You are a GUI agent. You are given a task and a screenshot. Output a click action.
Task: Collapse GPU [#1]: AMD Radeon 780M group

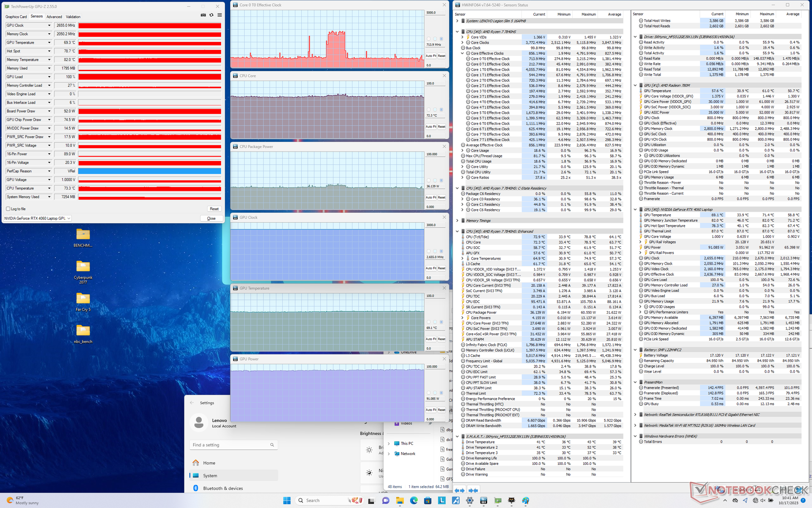[635, 86]
